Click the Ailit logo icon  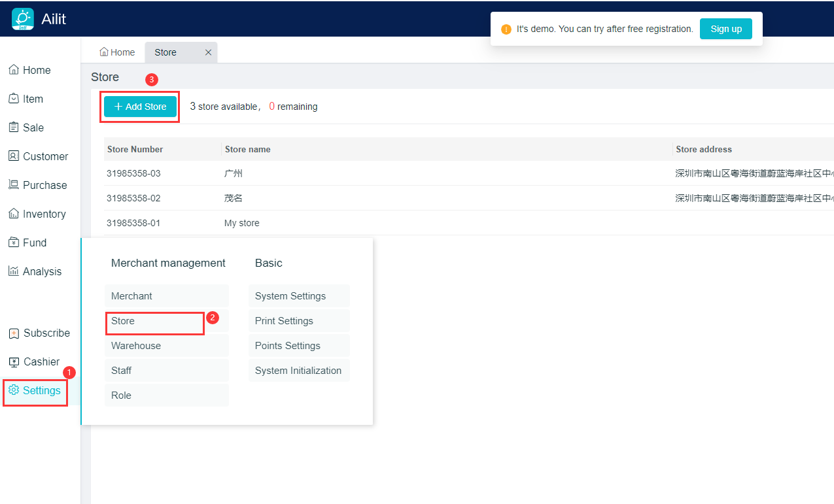(23, 19)
